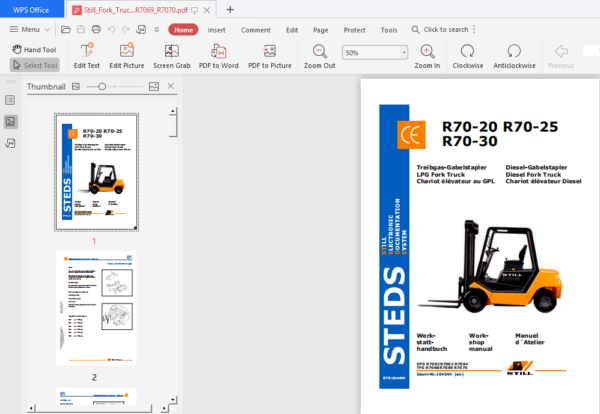Open the conversion sidebar icon
Screen dimensions: 600x414
[10, 143]
